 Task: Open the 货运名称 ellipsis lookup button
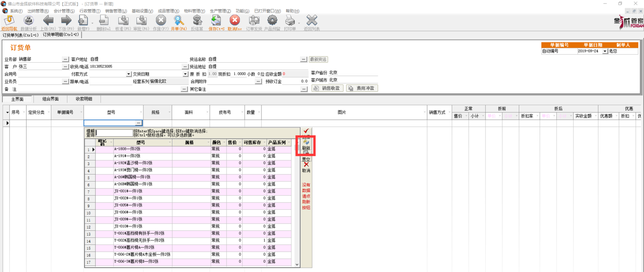(304, 59)
